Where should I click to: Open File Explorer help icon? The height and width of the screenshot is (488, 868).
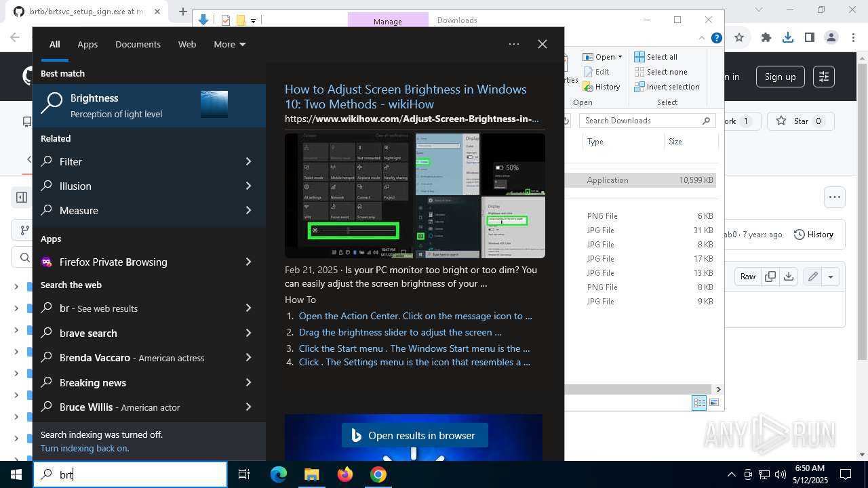click(716, 39)
